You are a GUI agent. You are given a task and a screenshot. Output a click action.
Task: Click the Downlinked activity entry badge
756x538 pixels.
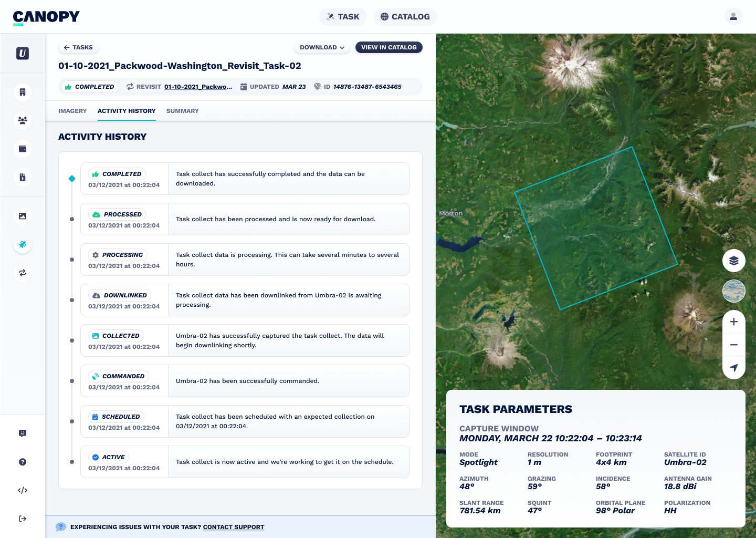click(120, 295)
